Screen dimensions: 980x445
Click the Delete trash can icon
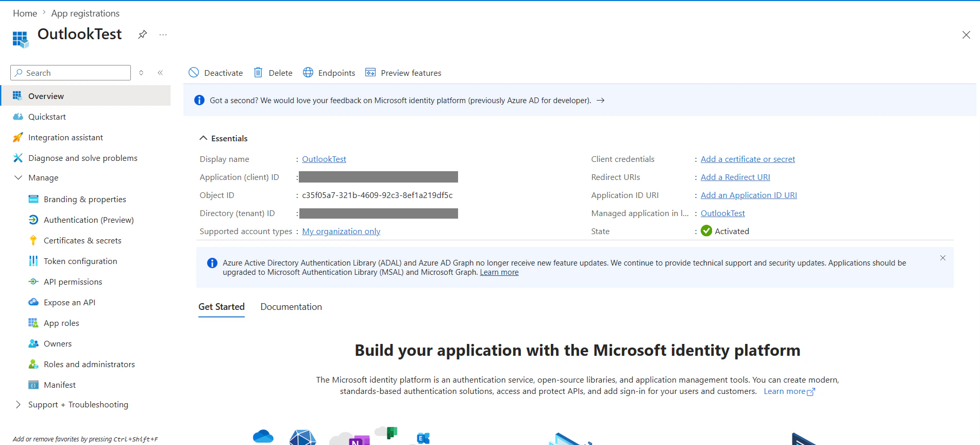(x=258, y=72)
